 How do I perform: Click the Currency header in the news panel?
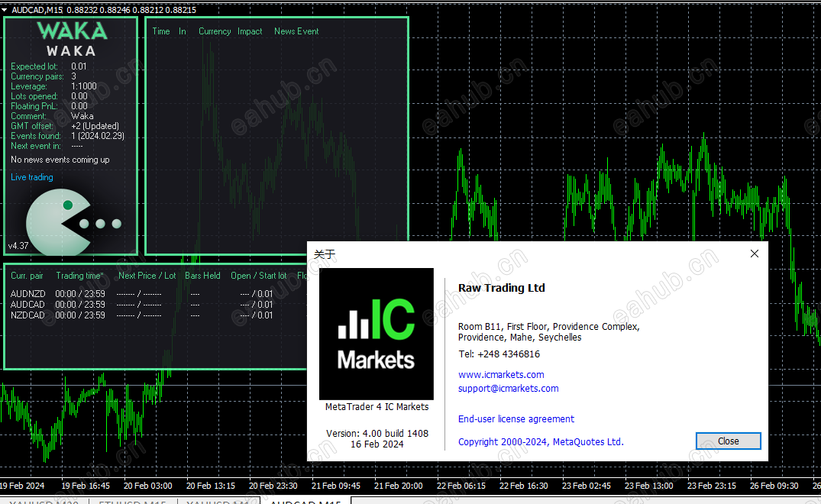[215, 31]
